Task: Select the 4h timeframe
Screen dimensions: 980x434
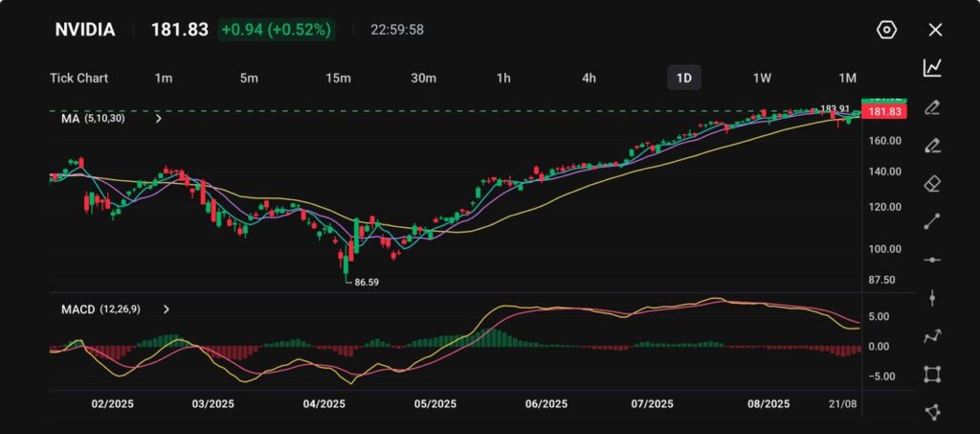Action: [x=589, y=78]
